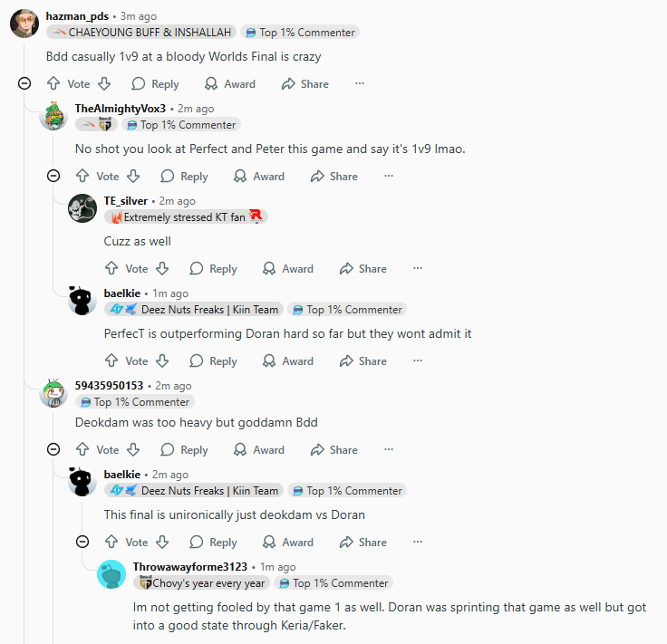Viewport: 667px width, 644px height.
Task: Downvote baelkie's PerfecT outperforming Doran comment
Action: 162,360
